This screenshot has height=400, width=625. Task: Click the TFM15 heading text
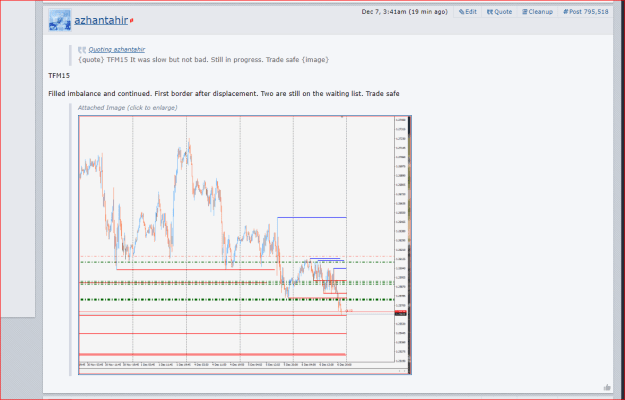(x=59, y=76)
